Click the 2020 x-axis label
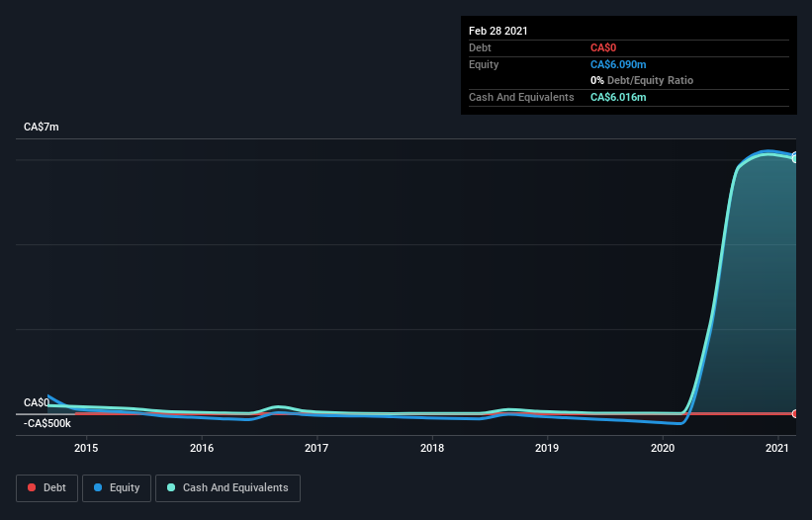The image size is (812, 520). pyautogui.click(x=663, y=448)
